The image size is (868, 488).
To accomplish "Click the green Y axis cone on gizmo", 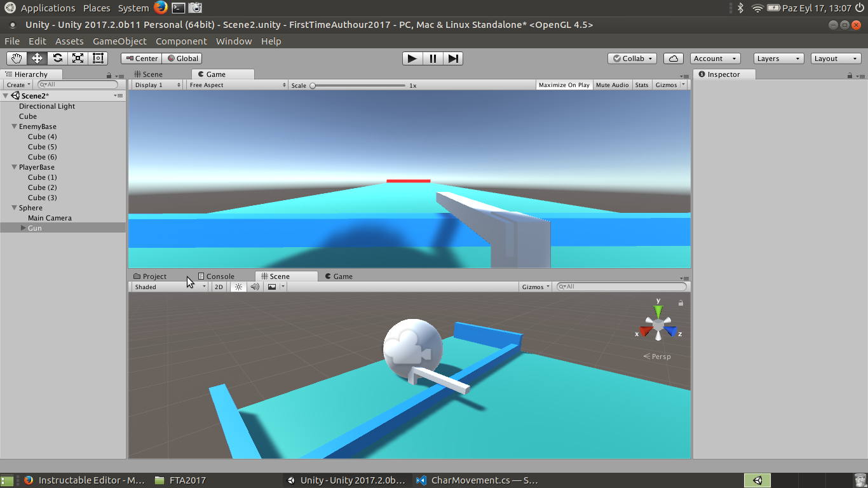I will [x=658, y=311].
